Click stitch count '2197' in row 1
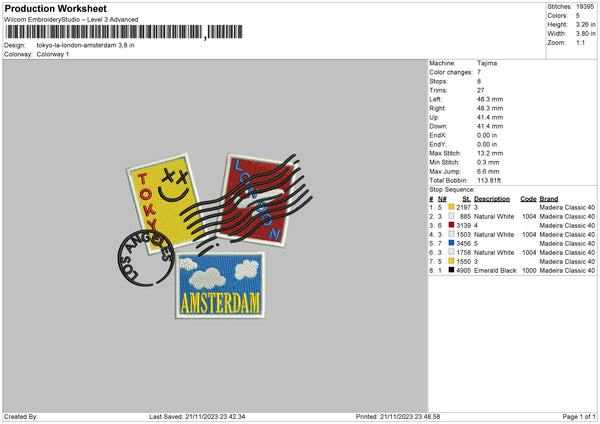 click(x=463, y=207)
